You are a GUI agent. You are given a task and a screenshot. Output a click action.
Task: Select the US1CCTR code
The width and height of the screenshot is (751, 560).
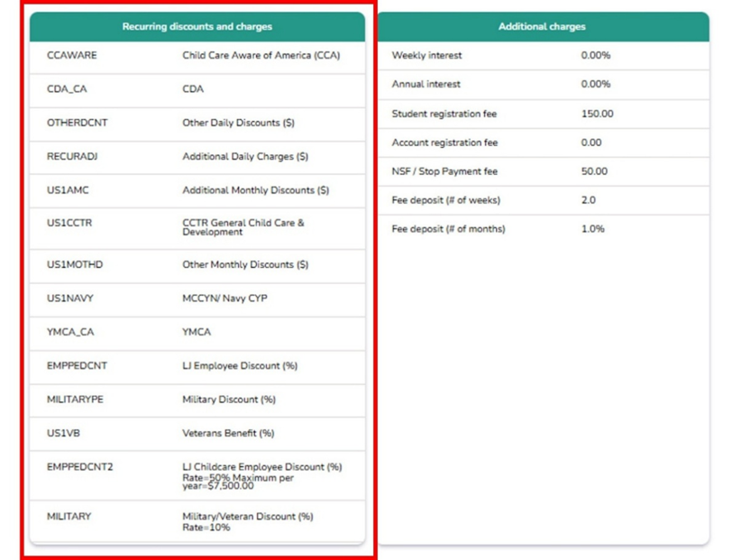pos(69,224)
